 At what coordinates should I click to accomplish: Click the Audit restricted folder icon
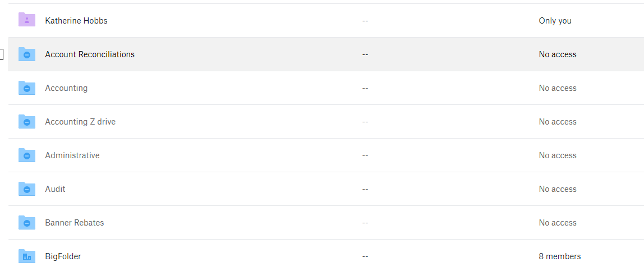pos(27,189)
